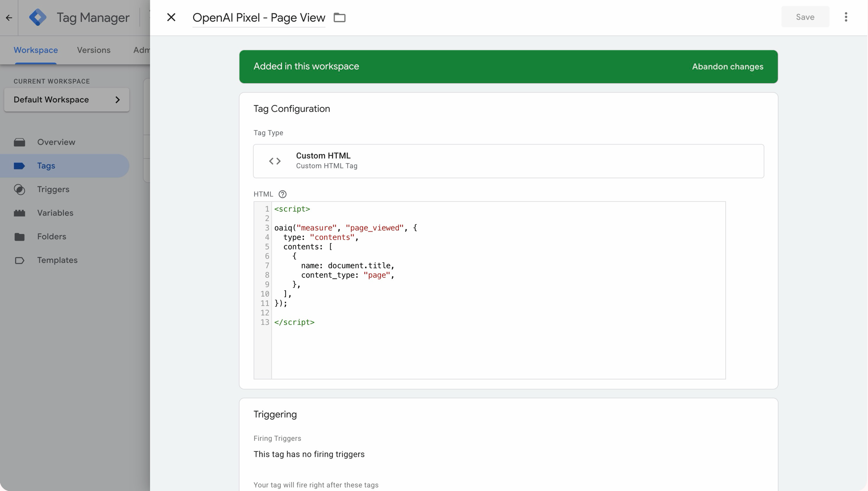Click line number 1 in the gutter
This screenshot has height=491, width=868.
click(x=267, y=209)
